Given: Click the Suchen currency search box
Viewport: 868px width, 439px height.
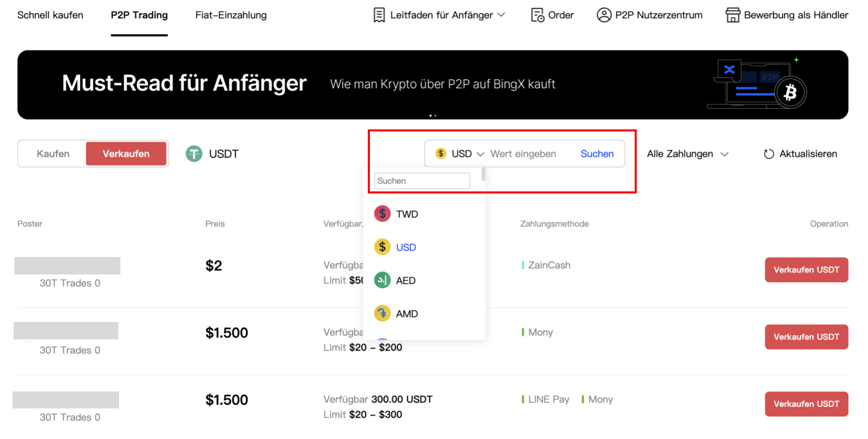Looking at the screenshot, I should pyautogui.click(x=422, y=181).
